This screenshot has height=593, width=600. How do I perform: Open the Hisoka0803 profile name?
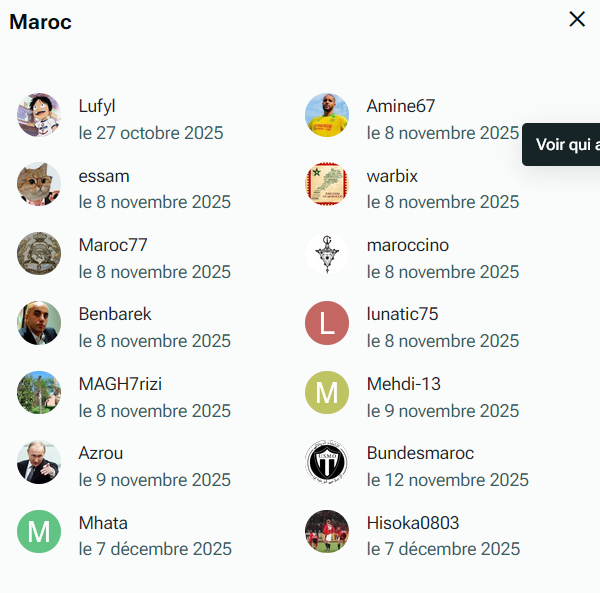tap(412, 523)
